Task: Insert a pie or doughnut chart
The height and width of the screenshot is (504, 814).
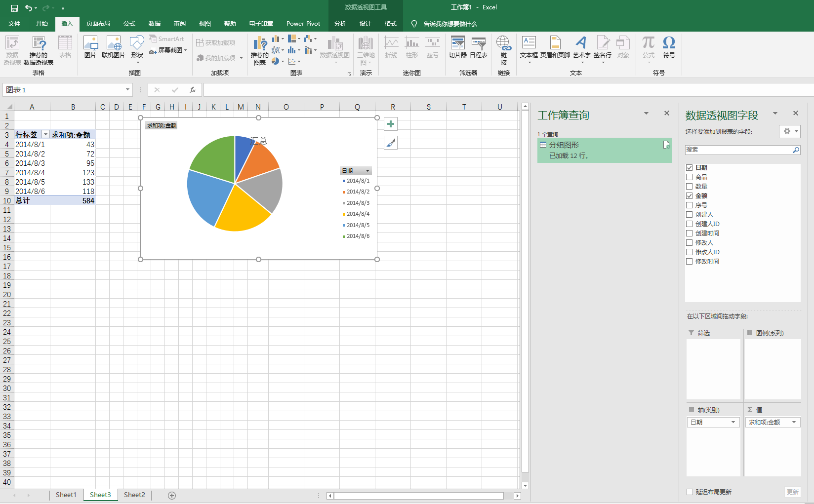Action: 277,61
